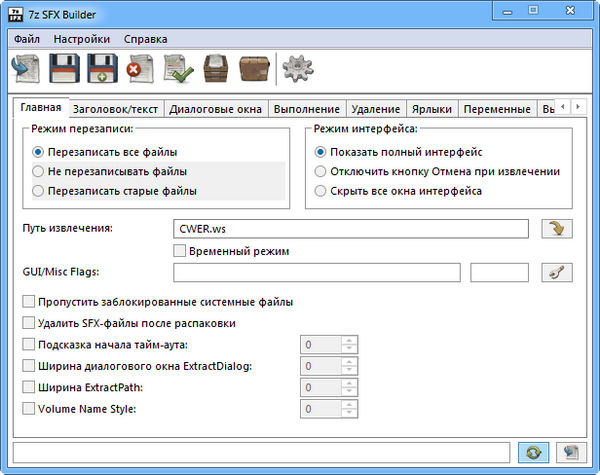
Task: Switch to the Диалоговые окна tab
Action: click(x=215, y=109)
